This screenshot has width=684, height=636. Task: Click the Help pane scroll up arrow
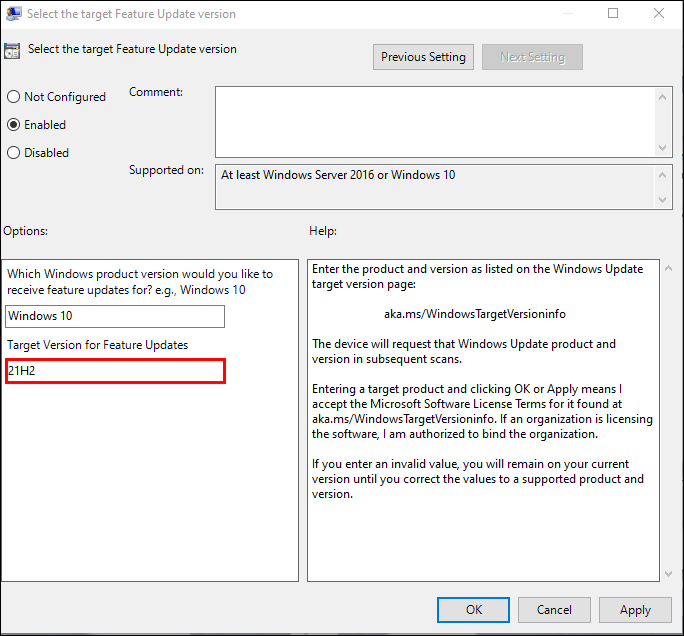point(668,269)
